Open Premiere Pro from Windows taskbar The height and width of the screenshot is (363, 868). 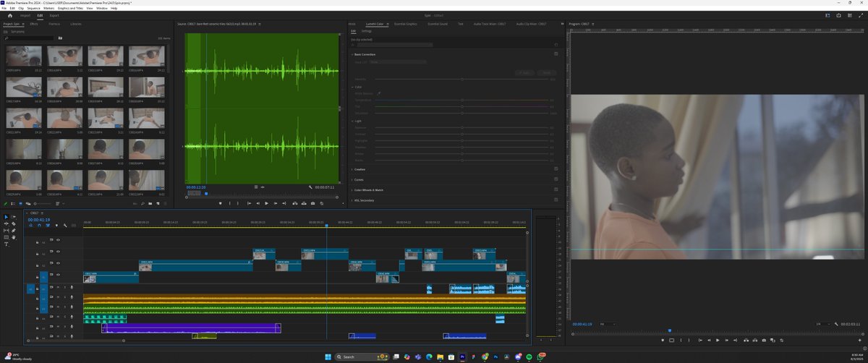point(462,356)
